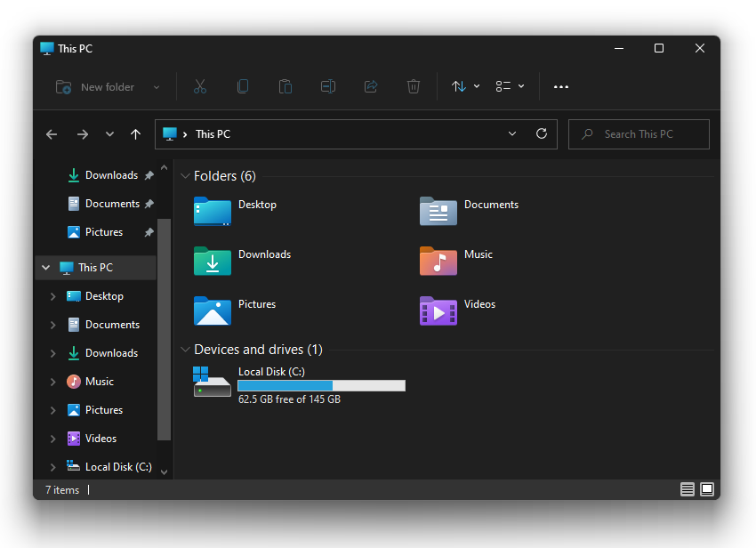
Task: Click the "7 items" status text
Action: point(62,490)
